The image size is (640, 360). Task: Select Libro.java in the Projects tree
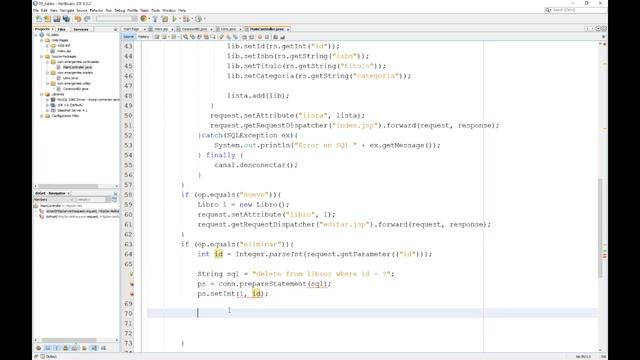tap(70, 78)
